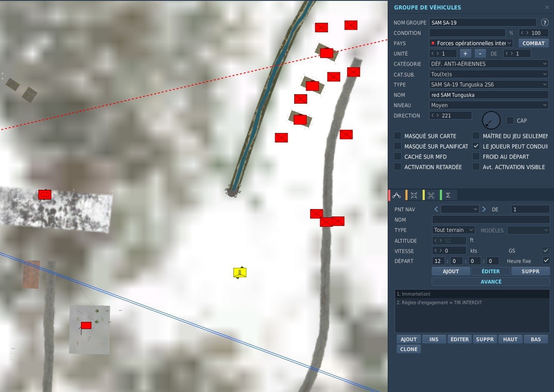The width and height of the screenshot is (554, 392).
Task: Click the DIRECTION stepper showing 221
Action: [x=450, y=115]
